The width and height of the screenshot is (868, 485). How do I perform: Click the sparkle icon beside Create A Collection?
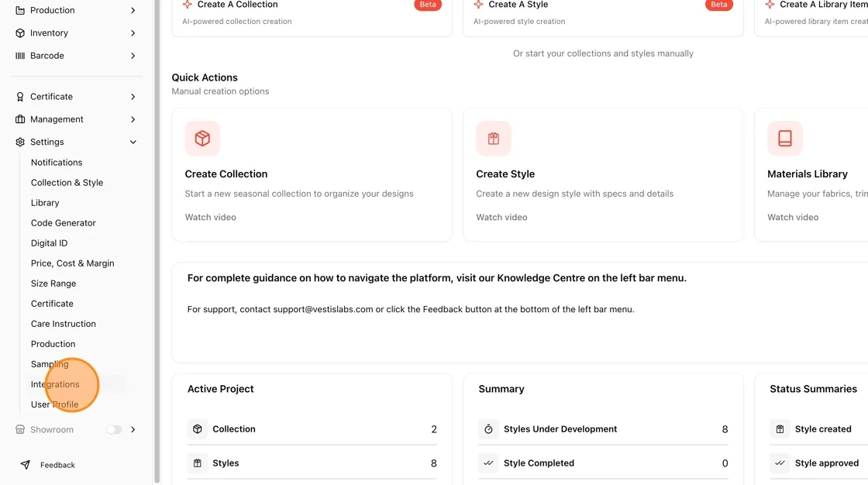point(187,5)
